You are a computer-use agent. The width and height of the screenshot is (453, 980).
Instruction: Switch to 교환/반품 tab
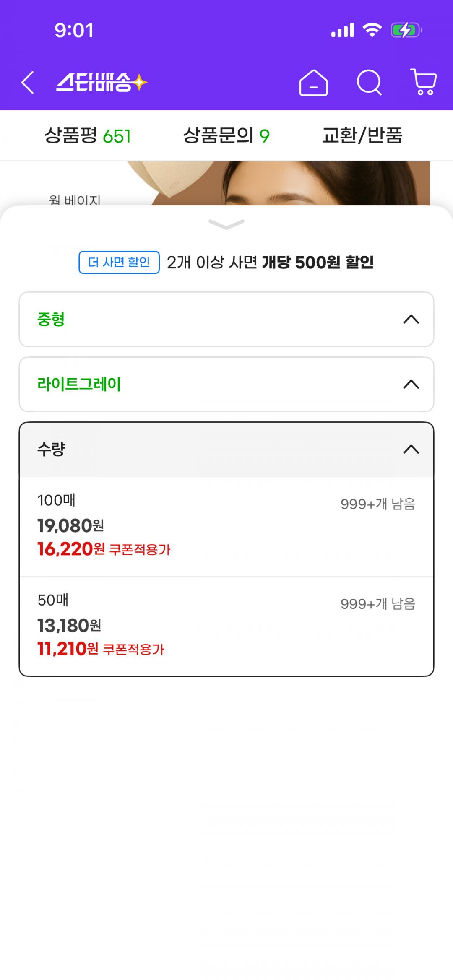[x=362, y=136]
